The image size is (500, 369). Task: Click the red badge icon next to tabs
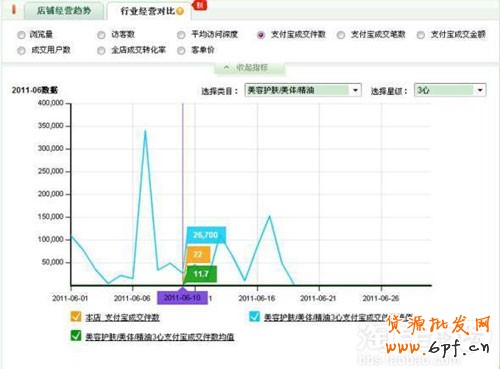pos(199,5)
